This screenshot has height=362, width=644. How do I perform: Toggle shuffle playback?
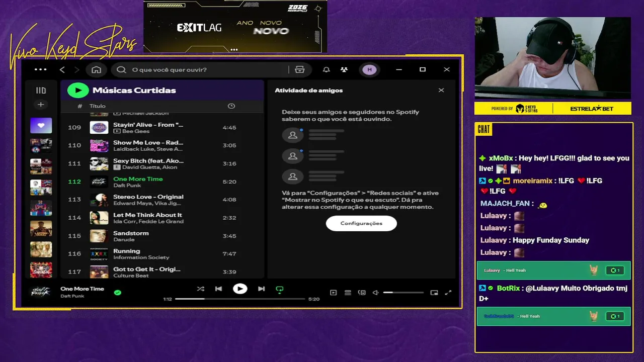point(201,289)
